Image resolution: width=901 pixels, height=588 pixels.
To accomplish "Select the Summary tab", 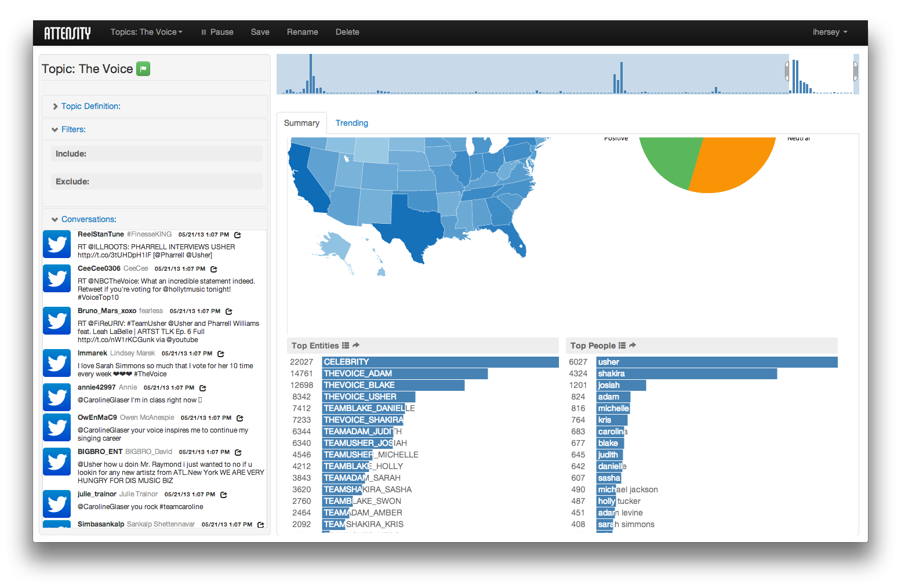I will click(x=301, y=123).
